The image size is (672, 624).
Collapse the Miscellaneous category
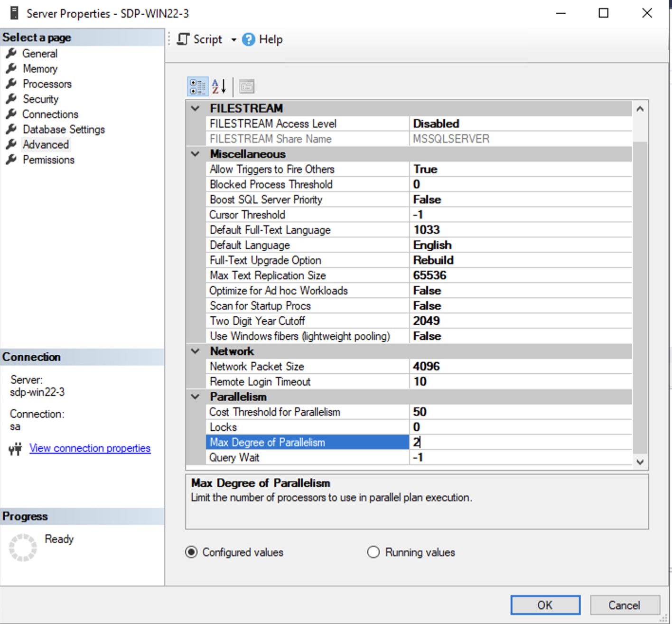point(195,154)
